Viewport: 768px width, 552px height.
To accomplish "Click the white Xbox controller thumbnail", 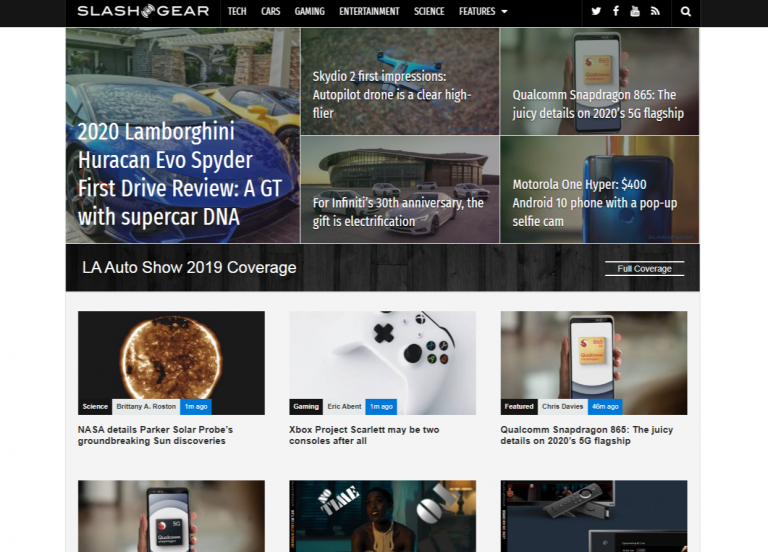I will coord(382,362).
